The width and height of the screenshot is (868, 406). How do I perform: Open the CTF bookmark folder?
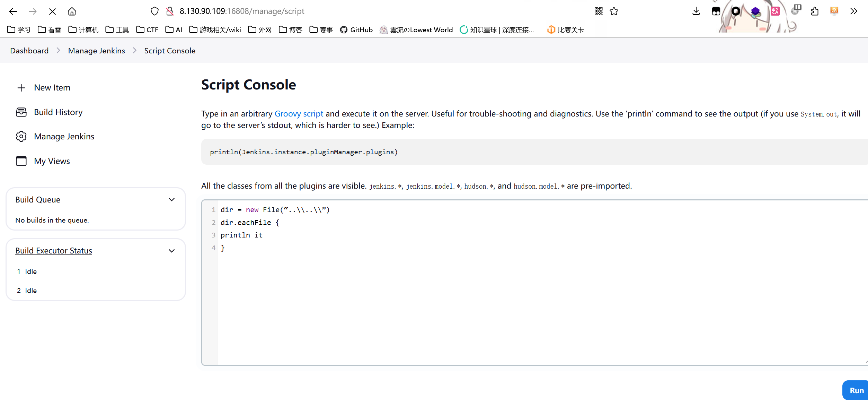click(x=147, y=30)
